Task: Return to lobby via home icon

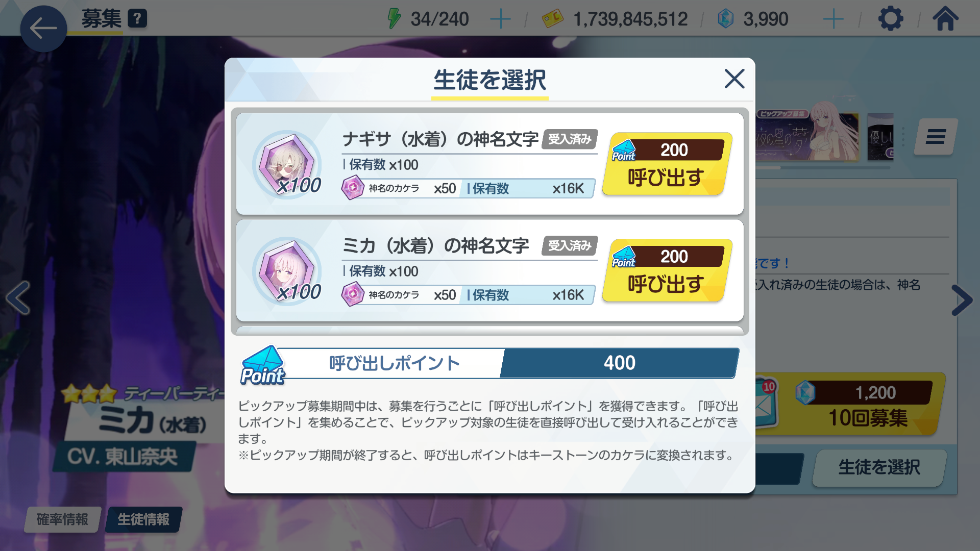Action: 945,19
